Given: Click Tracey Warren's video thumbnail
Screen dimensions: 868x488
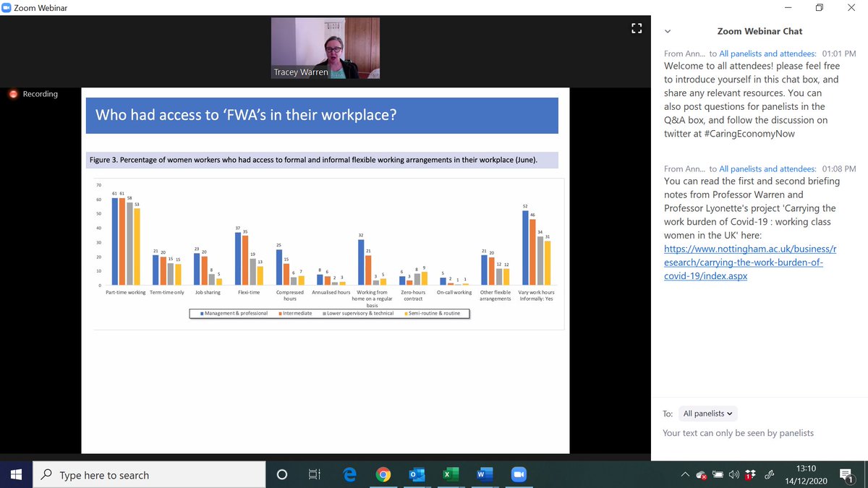Looking at the screenshot, I should pos(325,48).
